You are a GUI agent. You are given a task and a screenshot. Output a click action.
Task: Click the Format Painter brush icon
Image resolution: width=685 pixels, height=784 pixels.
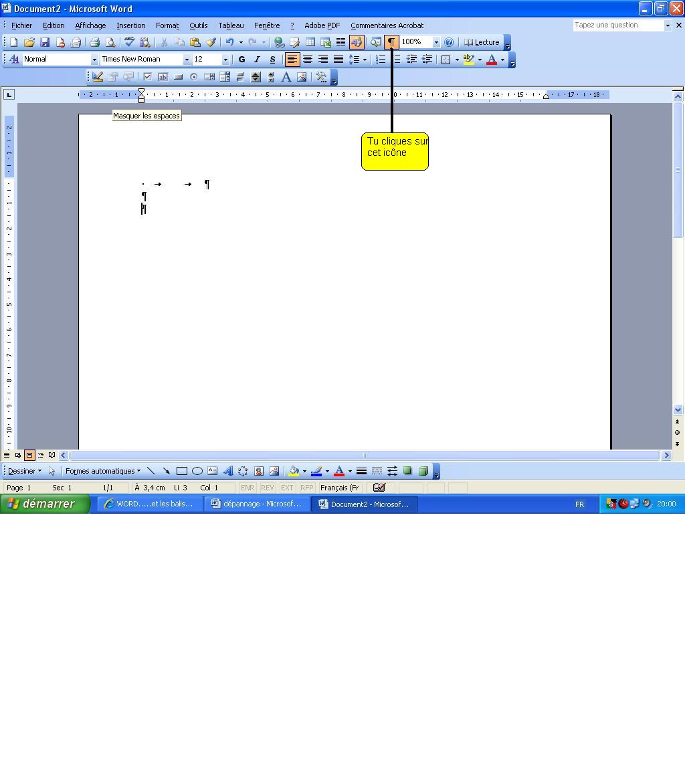point(211,42)
